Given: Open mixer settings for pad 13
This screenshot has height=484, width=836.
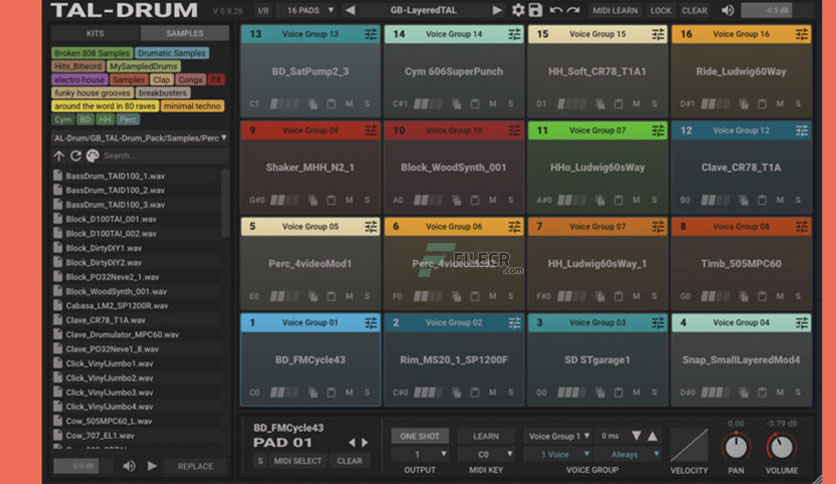Looking at the screenshot, I should point(371,34).
